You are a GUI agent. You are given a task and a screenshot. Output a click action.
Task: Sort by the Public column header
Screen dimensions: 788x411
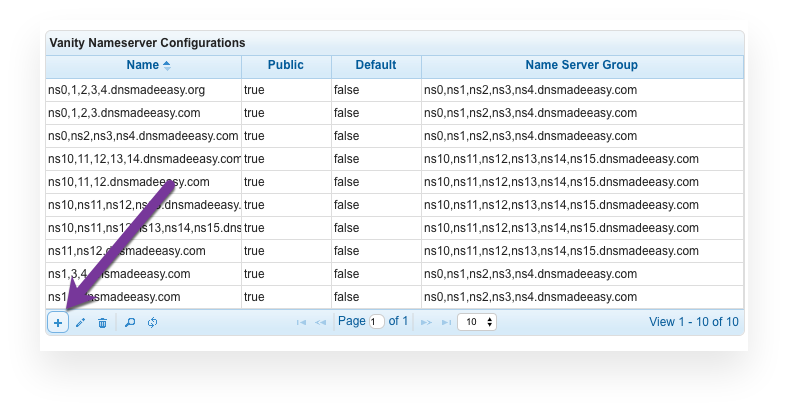[286, 65]
